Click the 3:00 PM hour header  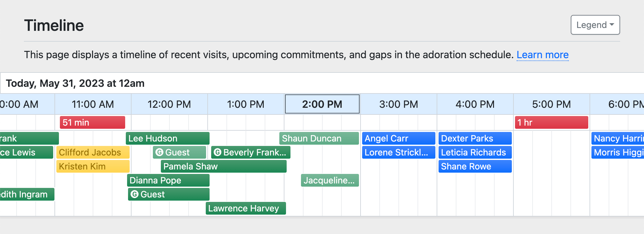(x=398, y=104)
